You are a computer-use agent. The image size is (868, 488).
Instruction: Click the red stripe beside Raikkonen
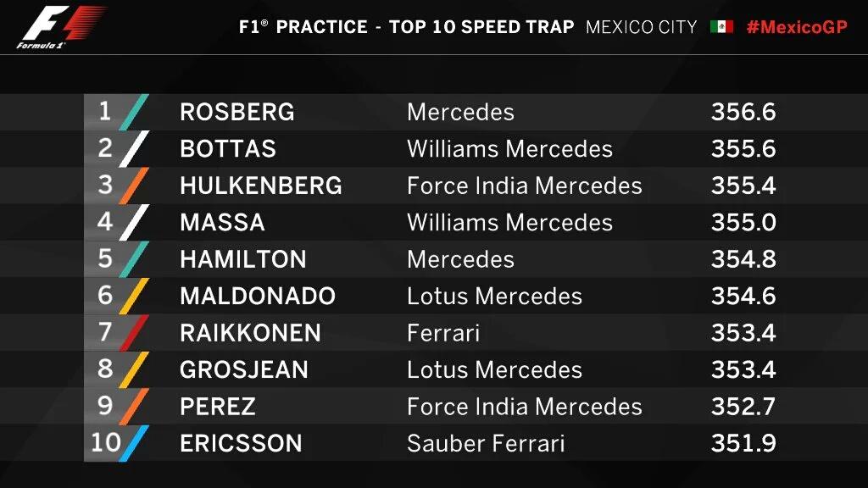point(134,333)
